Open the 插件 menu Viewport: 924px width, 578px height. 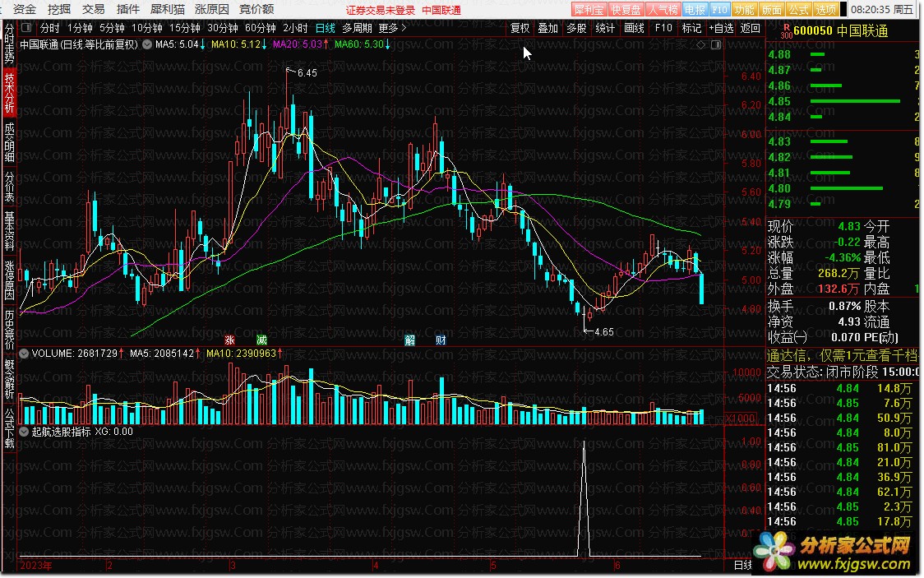click(x=128, y=9)
